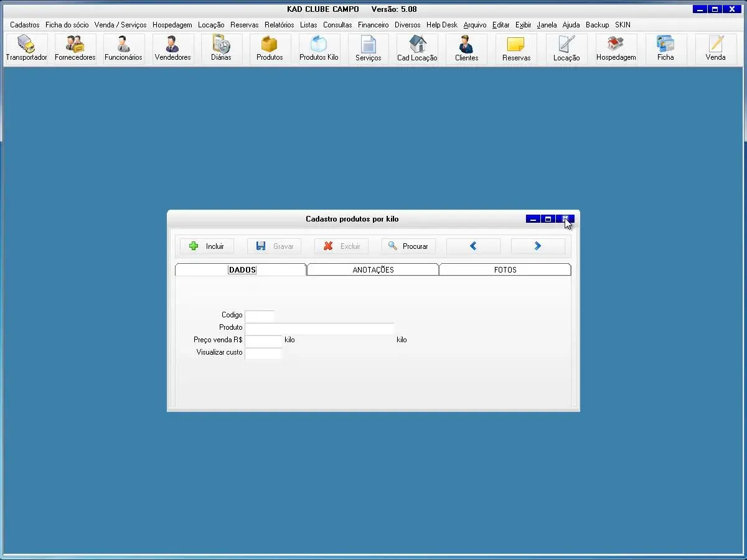
Task: Open the Diárias clock icon
Action: 221,49
